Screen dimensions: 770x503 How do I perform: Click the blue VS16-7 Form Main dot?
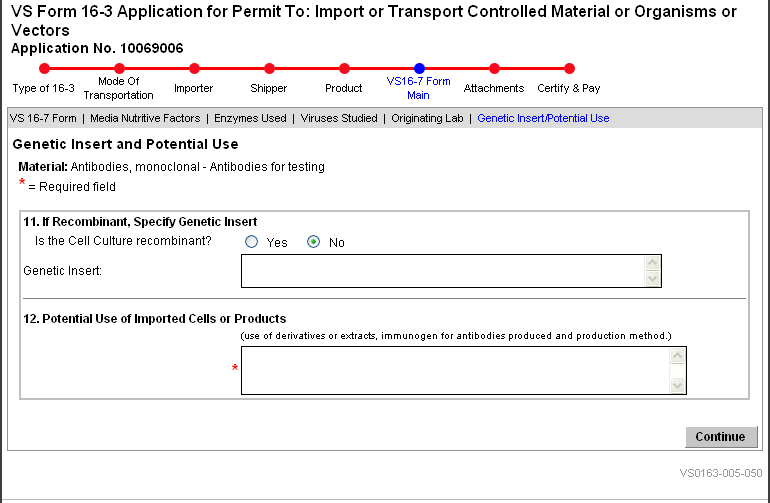tap(419, 69)
